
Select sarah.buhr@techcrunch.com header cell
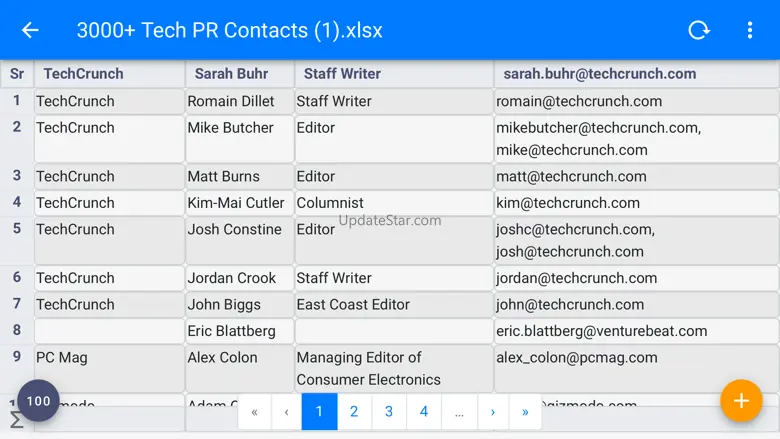pyautogui.click(x=637, y=74)
